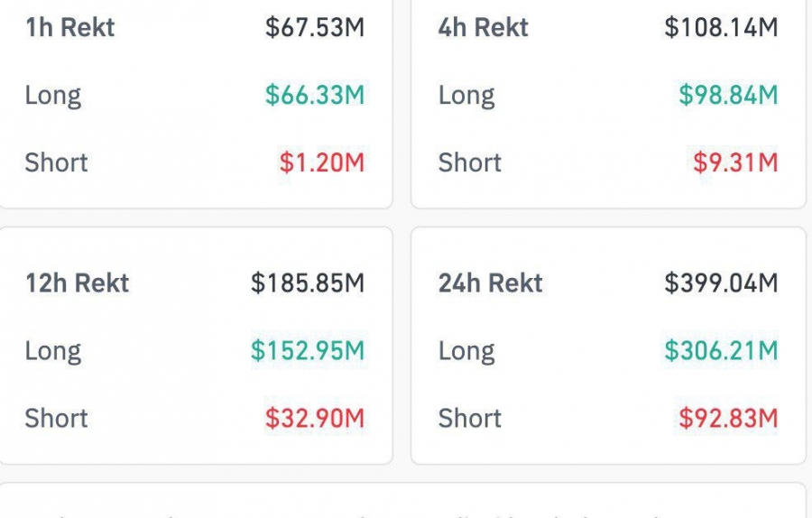
Task: Select the Long label in 12h card
Action: point(53,351)
